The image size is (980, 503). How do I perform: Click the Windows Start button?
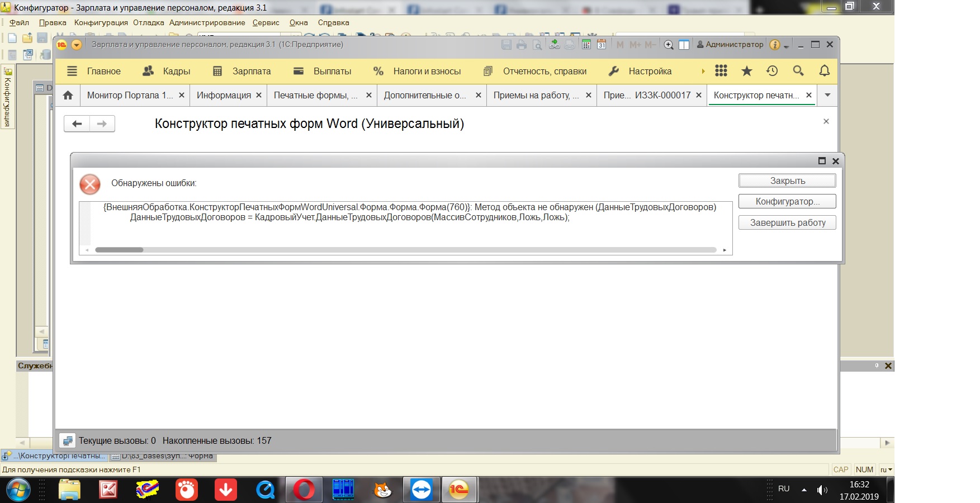(18, 490)
